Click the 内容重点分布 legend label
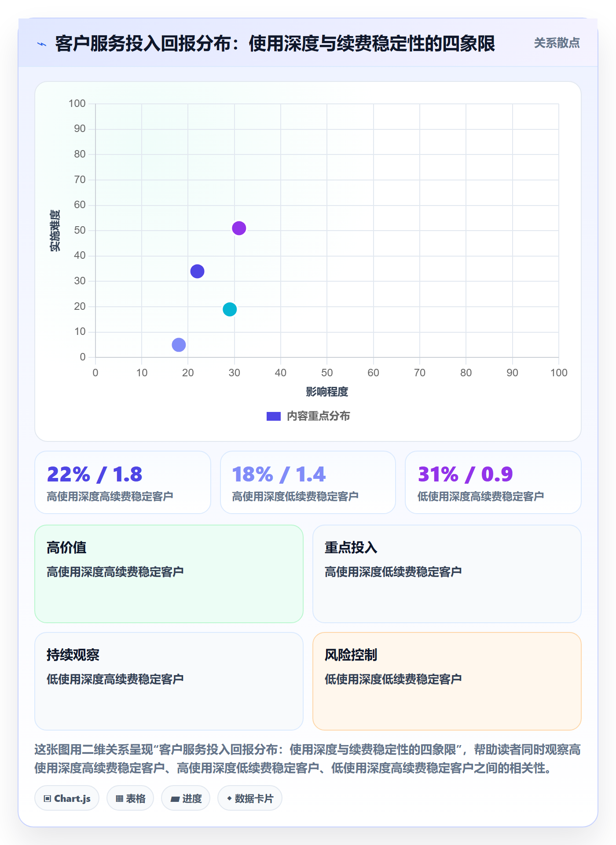 [x=318, y=416]
